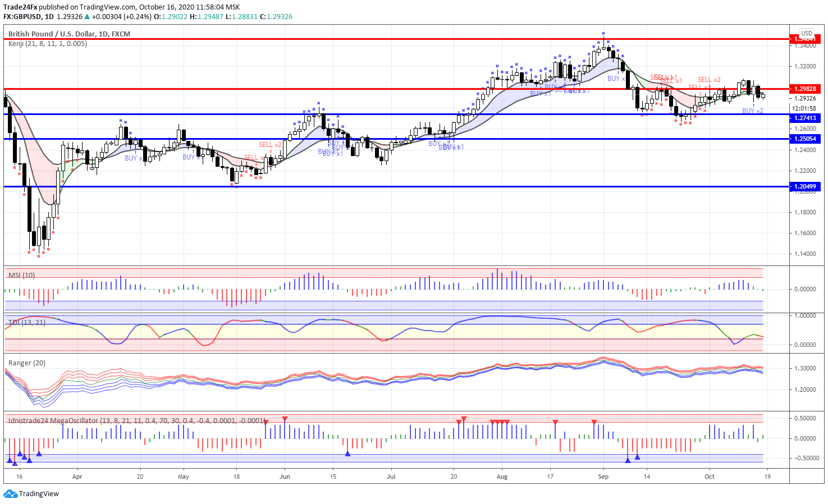Click the TradingView logo at bottom left
This screenshot has width=828, height=504.
click(x=31, y=494)
